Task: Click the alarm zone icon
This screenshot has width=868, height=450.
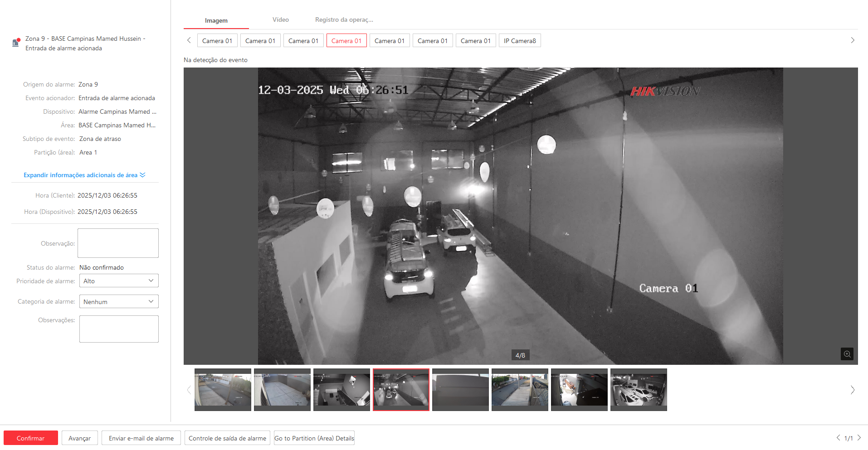Action: [x=16, y=43]
